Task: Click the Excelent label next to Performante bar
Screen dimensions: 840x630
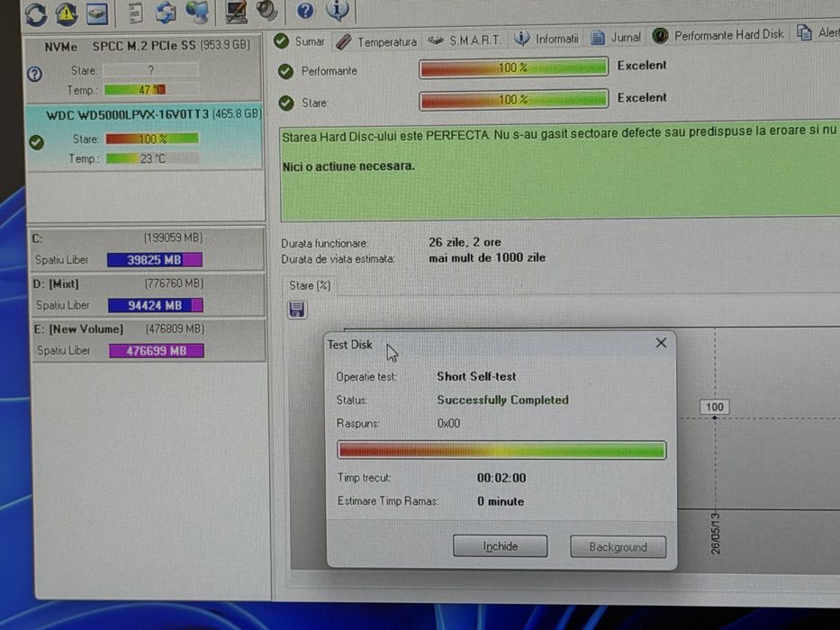Action: click(x=642, y=66)
